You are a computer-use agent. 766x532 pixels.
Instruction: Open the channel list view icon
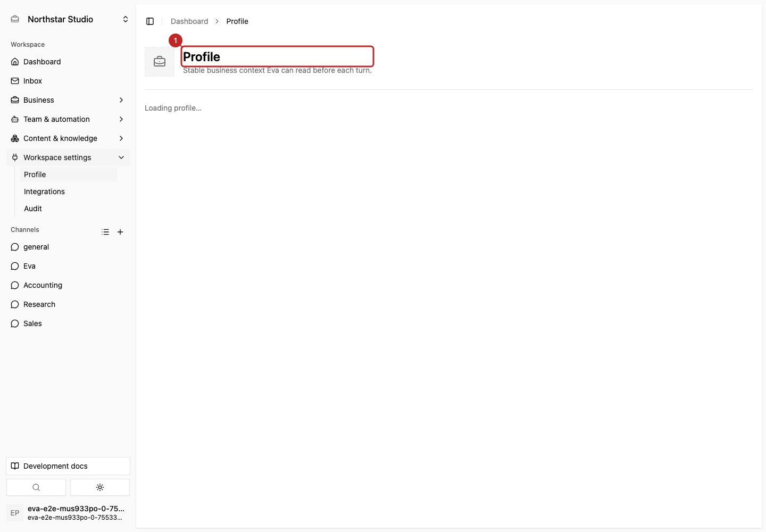click(105, 232)
